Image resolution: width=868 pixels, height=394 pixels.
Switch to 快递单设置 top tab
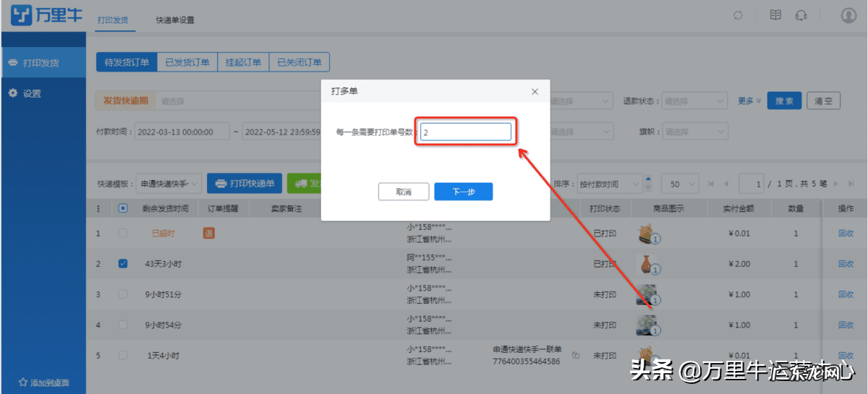pyautogui.click(x=175, y=20)
